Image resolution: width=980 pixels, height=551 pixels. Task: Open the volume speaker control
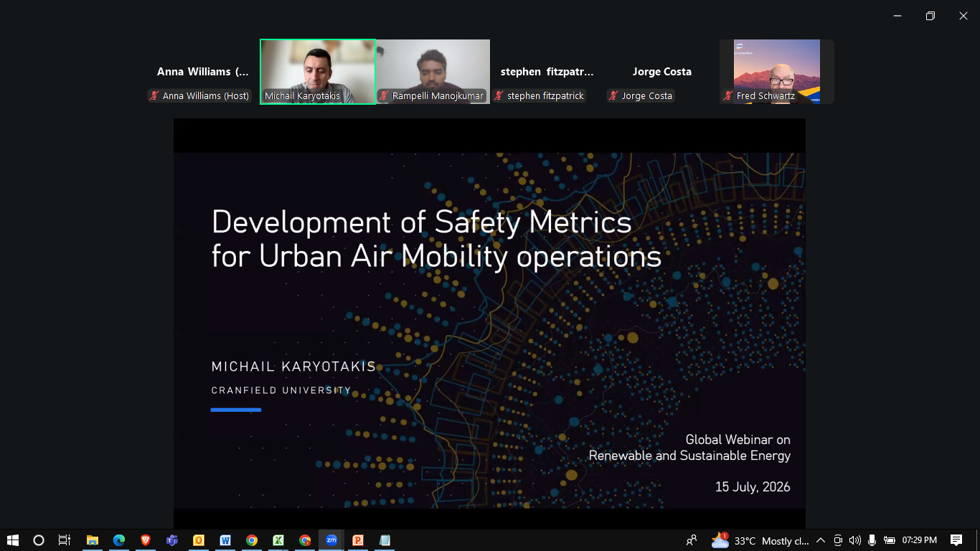coord(854,540)
